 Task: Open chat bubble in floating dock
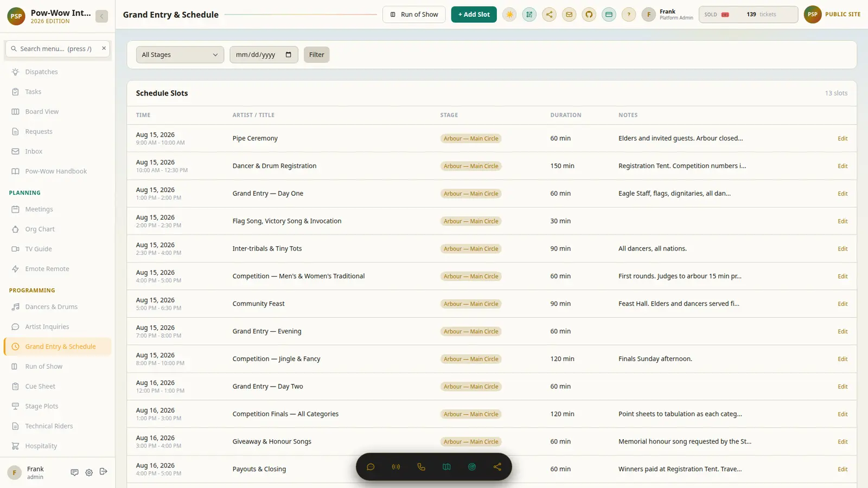point(371,467)
